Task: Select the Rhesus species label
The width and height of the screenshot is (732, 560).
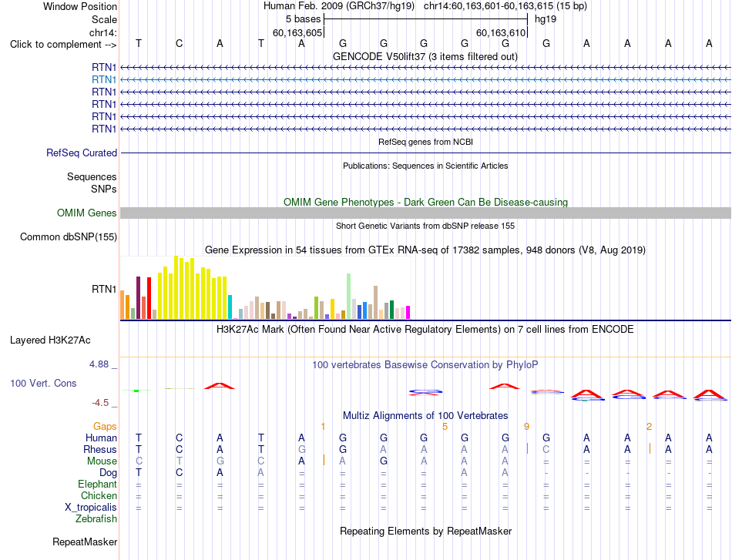Action: click(x=100, y=449)
